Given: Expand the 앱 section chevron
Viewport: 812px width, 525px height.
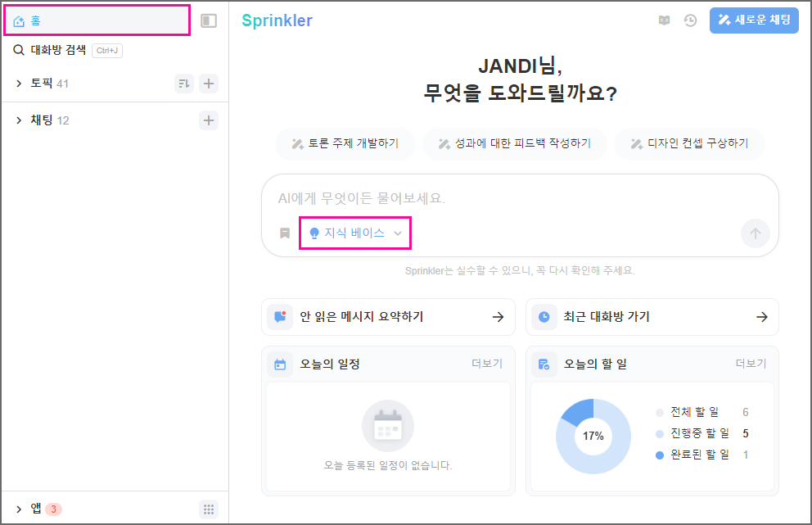Looking at the screenshot, I should point(20,509).
